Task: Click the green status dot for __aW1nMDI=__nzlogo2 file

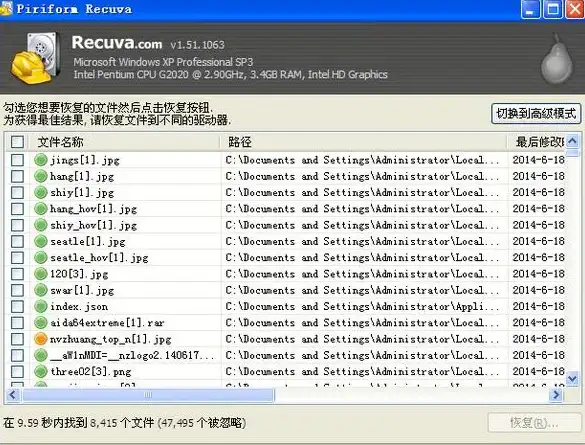Action: [x=41, y=355]
